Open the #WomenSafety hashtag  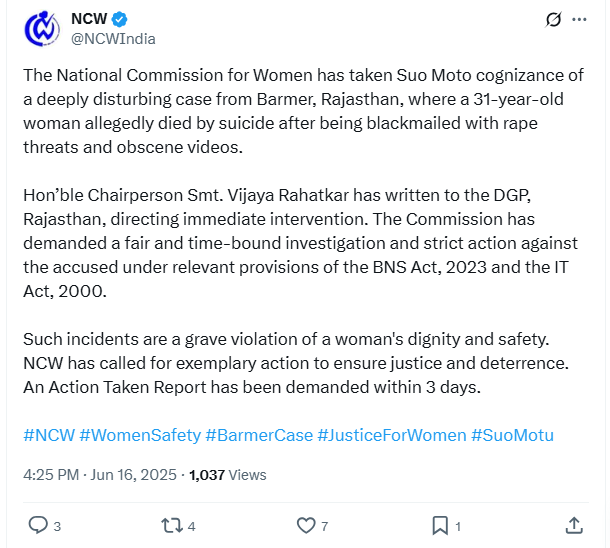tap(140, 435)
